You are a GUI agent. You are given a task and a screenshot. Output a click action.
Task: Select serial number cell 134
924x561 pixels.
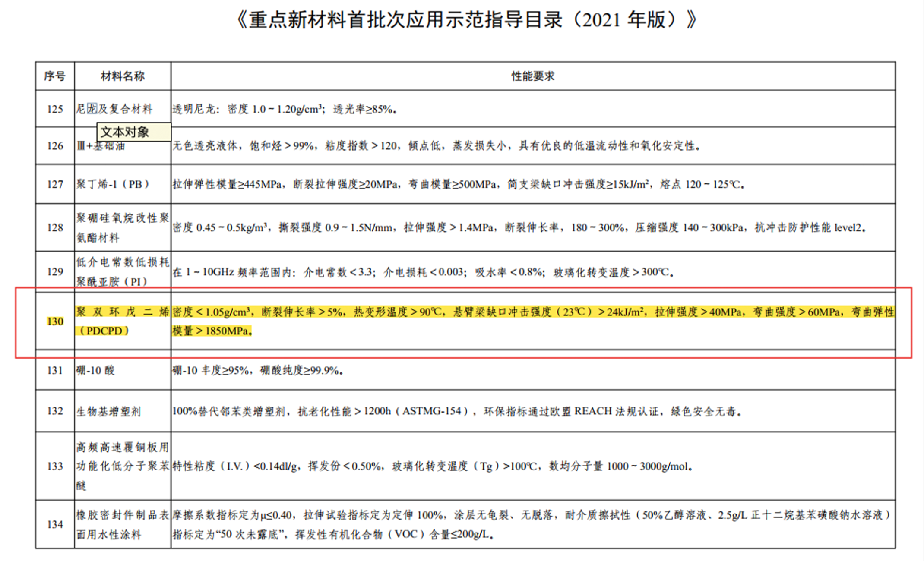click(x=55, y=524)
